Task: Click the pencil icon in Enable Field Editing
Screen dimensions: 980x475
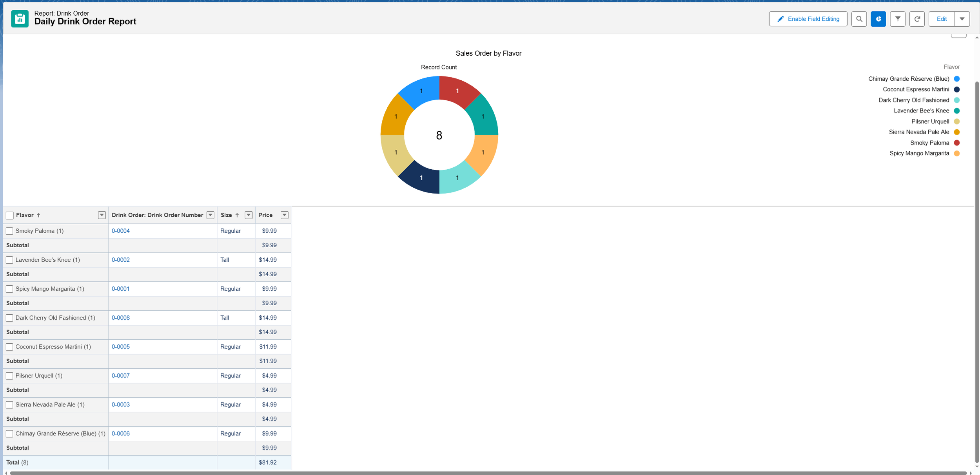Action: click(780, 19)
